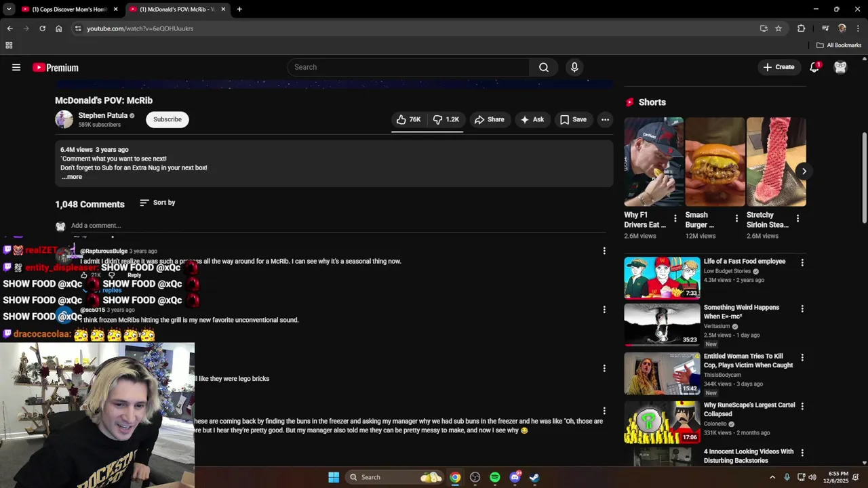Open menu for RuneScape Cartel video
Image resolution: width=868 pixels, height=488 pixels.
(x=802, y=406)
